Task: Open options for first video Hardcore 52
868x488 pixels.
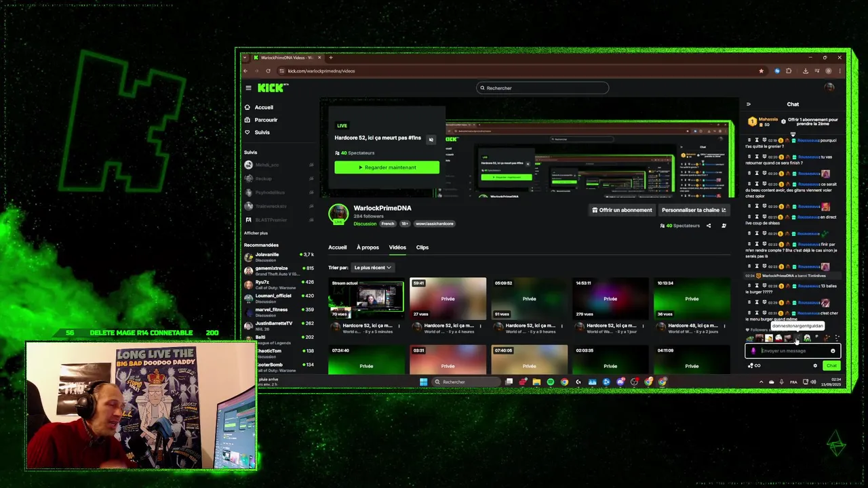Action: pos(399,326)
